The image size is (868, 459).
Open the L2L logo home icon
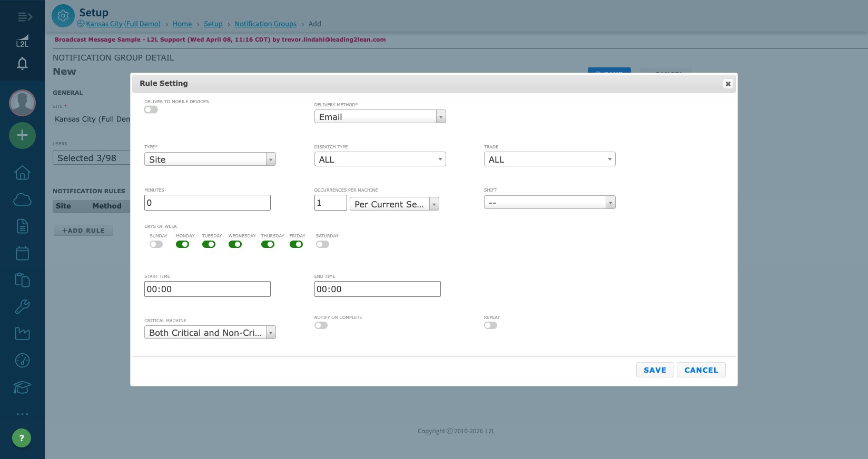tap(22, 41)
